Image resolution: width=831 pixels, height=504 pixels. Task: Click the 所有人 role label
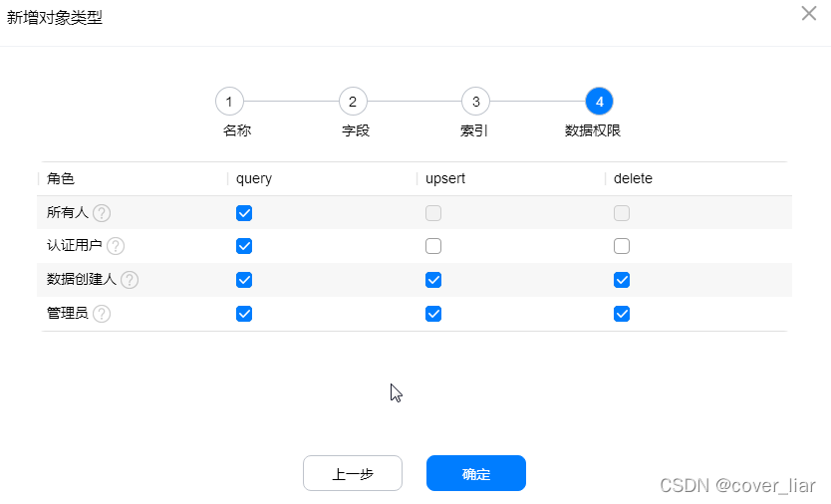click(x=68, y=212)
